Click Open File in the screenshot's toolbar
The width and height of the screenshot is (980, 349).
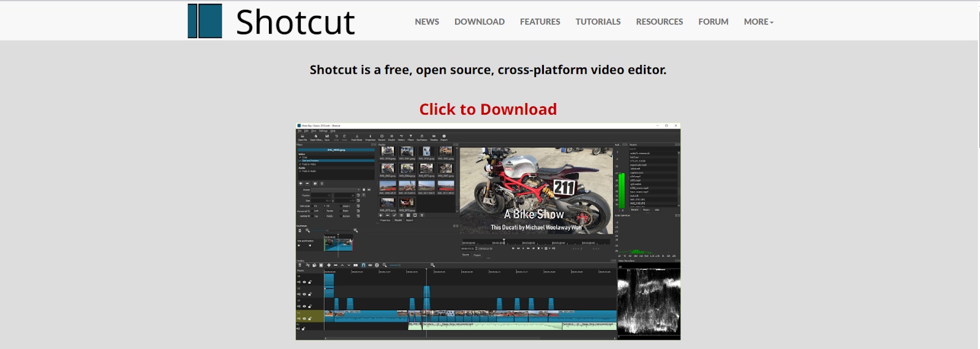303,138
